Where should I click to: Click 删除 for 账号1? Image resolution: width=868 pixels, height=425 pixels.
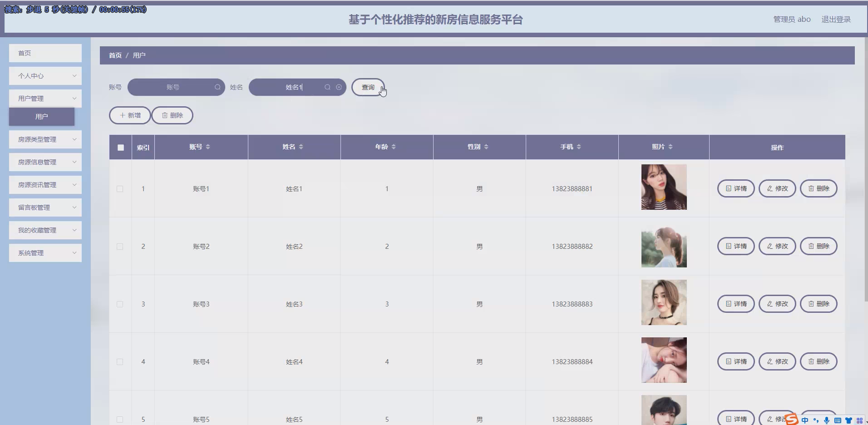819,188
